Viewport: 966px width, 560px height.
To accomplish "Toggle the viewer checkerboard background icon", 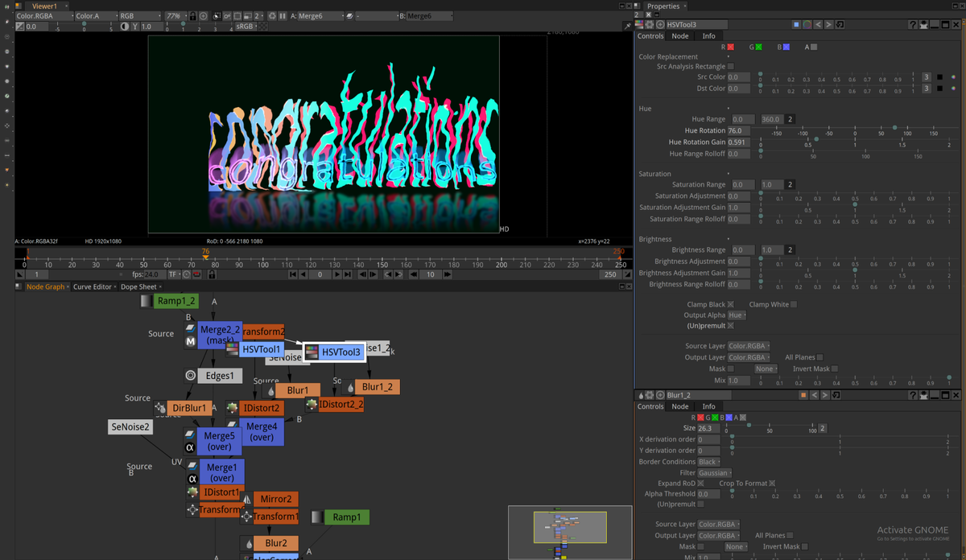I will (262, 27).
